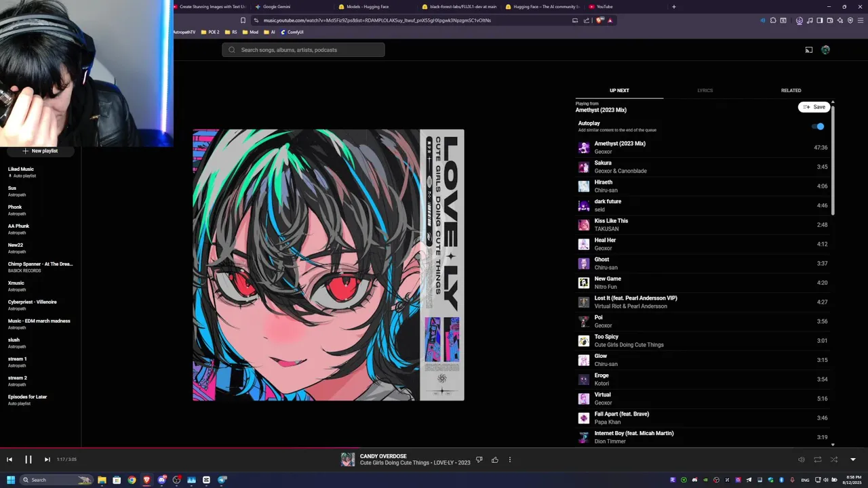Click the bookmark icon left of address bar
The image size is (868, 488).
click(243, 20)
